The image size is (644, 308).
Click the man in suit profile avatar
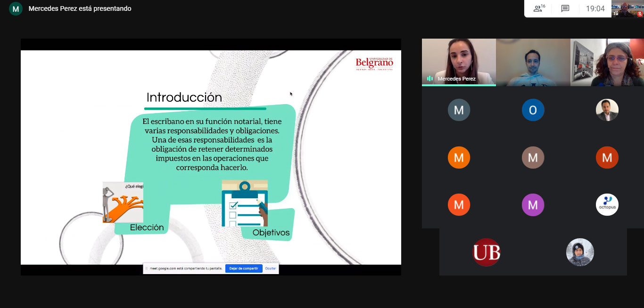coord(607,110)
